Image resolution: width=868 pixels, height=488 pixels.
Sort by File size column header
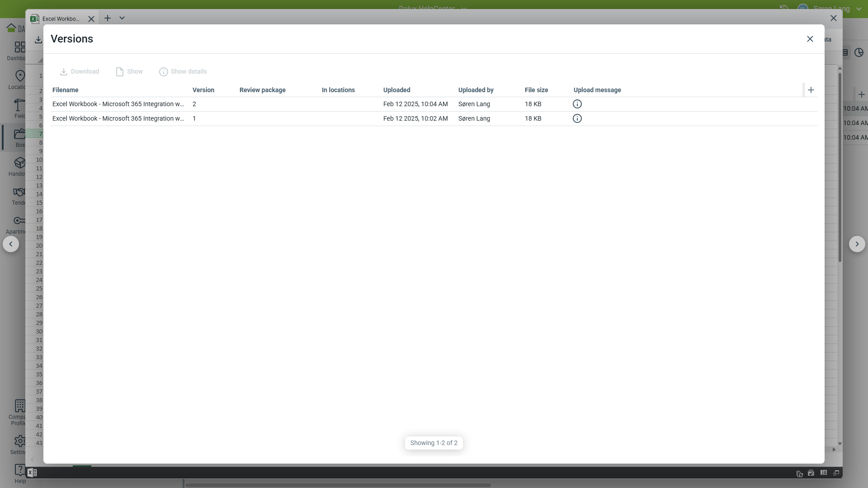tap(536, 90)
